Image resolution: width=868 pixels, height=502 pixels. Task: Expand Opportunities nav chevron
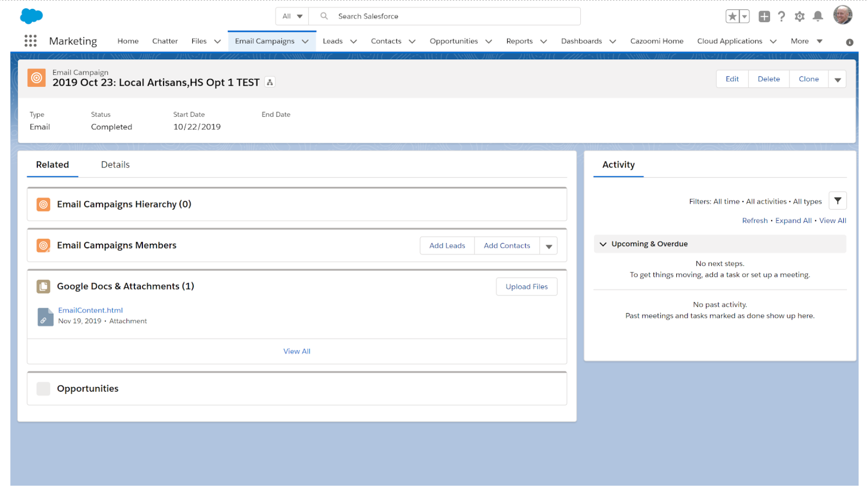coord(489,42)
